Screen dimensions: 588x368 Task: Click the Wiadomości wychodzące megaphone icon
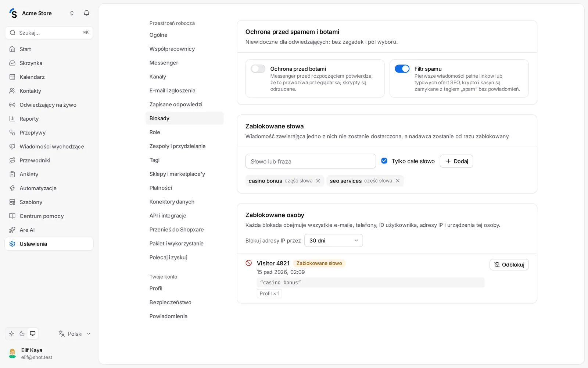click(12, 146)
